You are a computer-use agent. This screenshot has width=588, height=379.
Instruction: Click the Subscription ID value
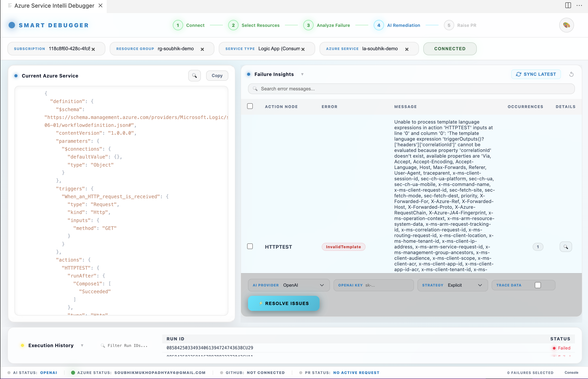point(70,49)
